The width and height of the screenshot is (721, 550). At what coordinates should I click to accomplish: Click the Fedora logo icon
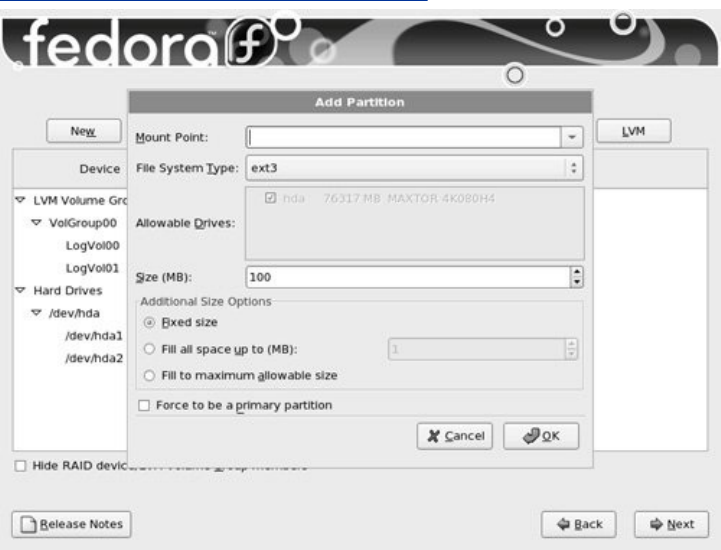pyautogui.click(x=251, y=42)
